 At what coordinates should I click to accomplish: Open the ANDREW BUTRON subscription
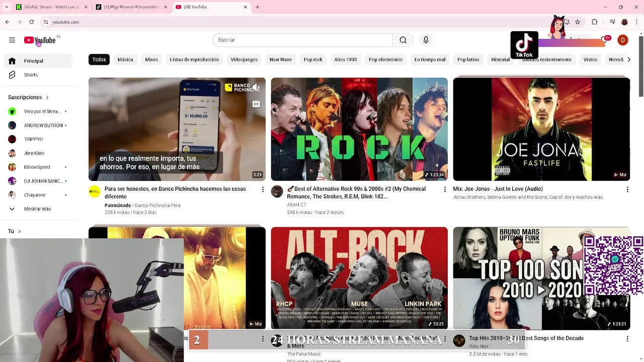tap(38, 125)
